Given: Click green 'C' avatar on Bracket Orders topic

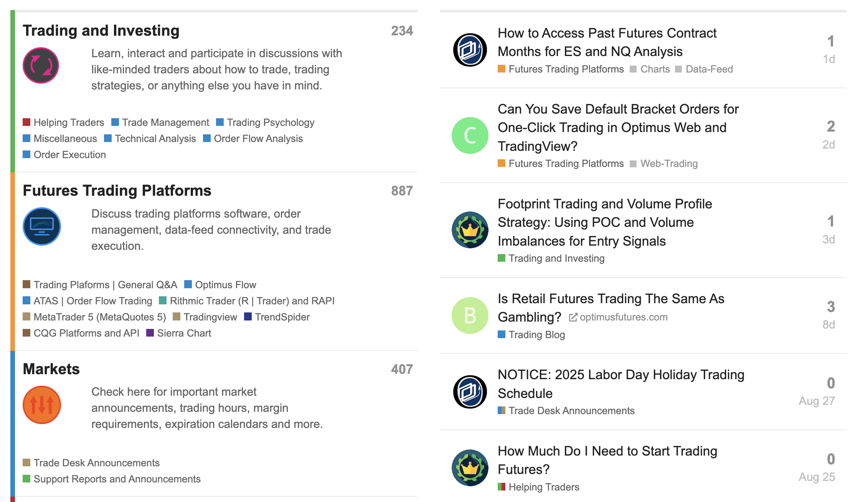Looking at the screenshot, I should click(x=470, y=135).
